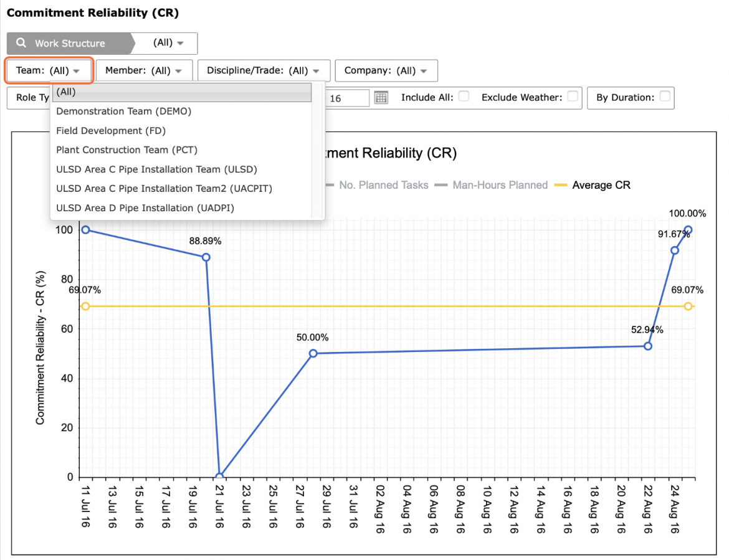Screen dimensions: 729x560
Task: Expand the Discipline/Trade filter dropdown
Action: pyautogui.click(x=264, y=70)
